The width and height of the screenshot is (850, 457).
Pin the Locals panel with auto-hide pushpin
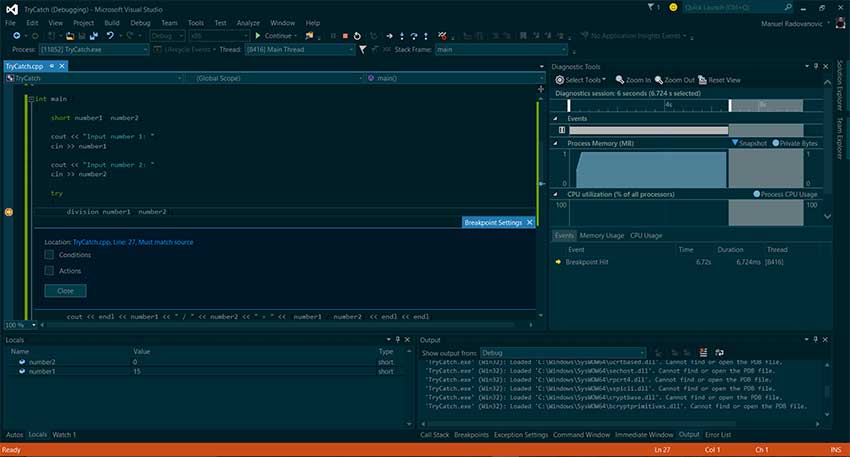pos(397,339)
